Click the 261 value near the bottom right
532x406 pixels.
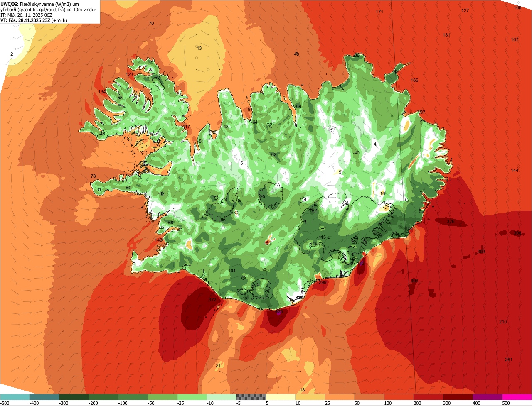509,360
